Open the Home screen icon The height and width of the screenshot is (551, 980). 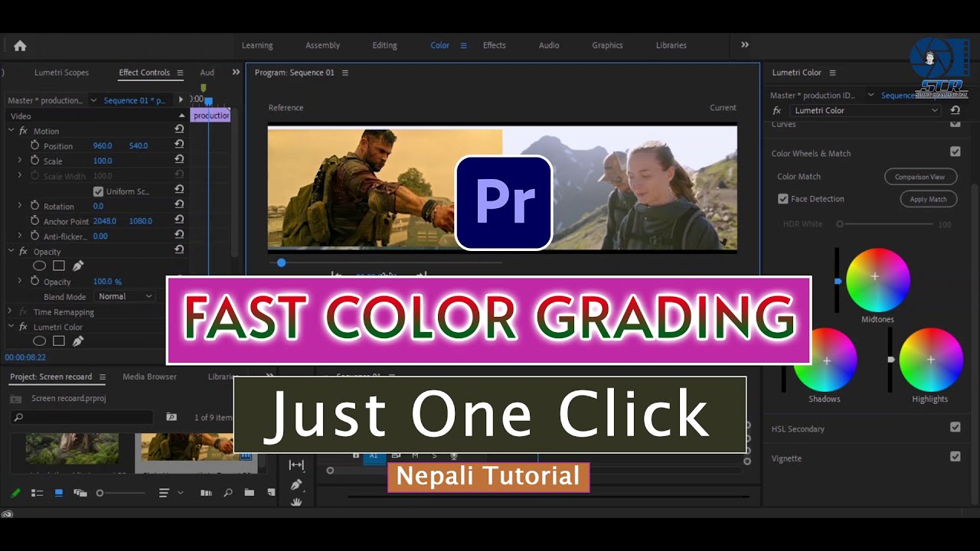pyautogui.click(x=20, y=45)
